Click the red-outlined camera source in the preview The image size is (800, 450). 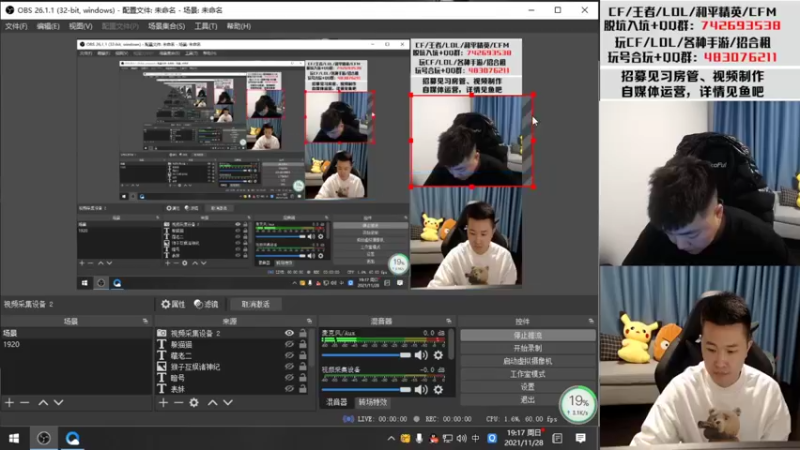point(472,141)
